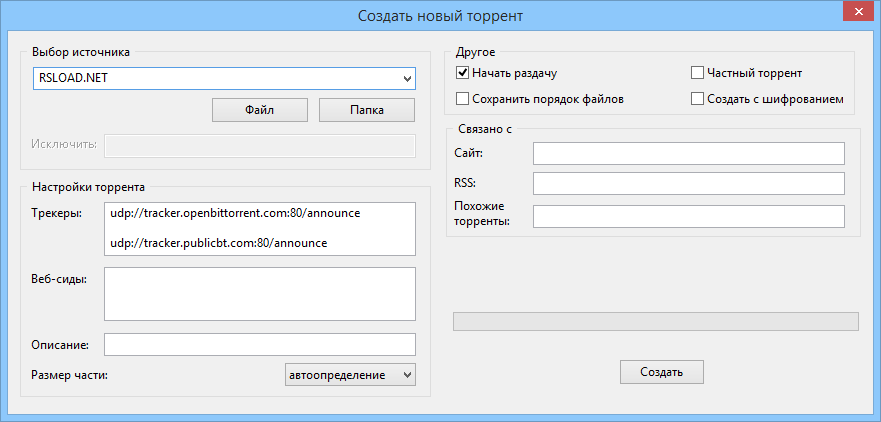This screenshot has height=422, width=881.
Task: Click the publicbt tracker line
Action: [x=219, y=242]
